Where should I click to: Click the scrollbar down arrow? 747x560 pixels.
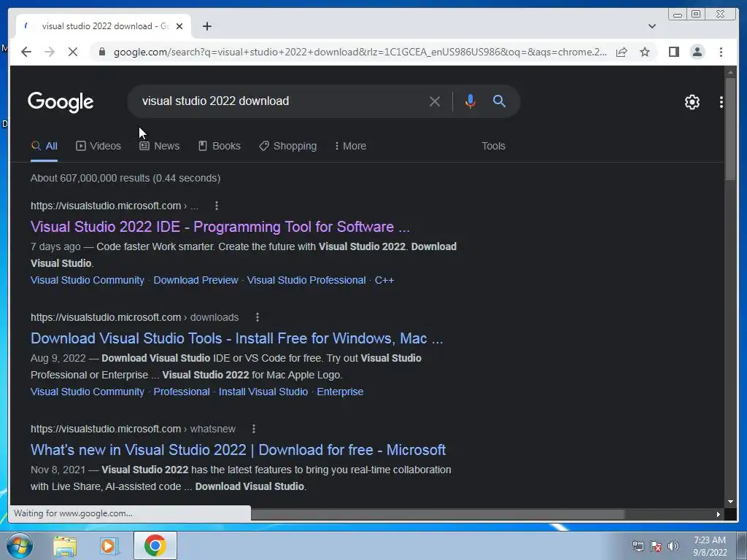730,502
